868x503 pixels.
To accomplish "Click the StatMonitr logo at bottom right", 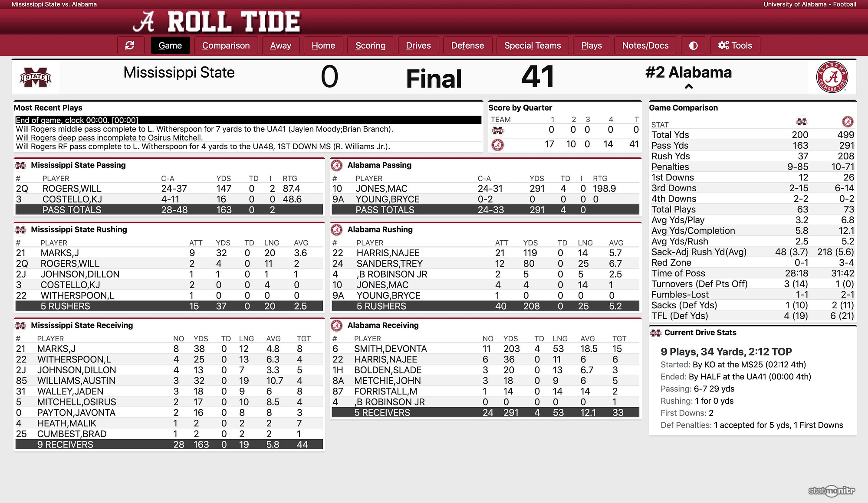I will click(x=832, y=490).
